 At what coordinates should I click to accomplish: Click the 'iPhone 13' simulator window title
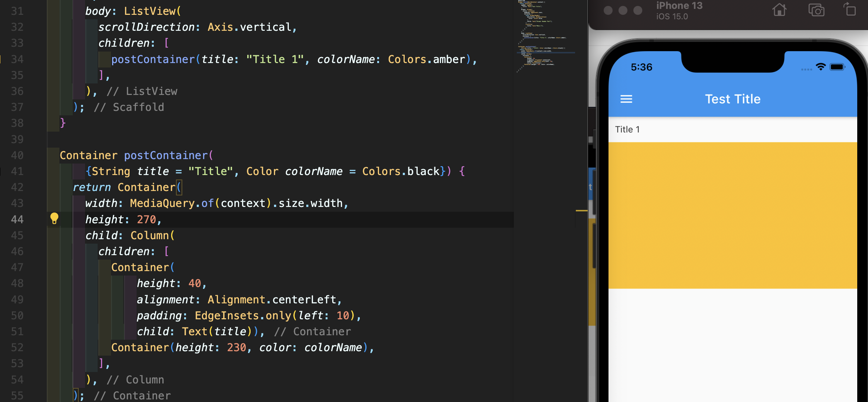click(x=679, y=6)
